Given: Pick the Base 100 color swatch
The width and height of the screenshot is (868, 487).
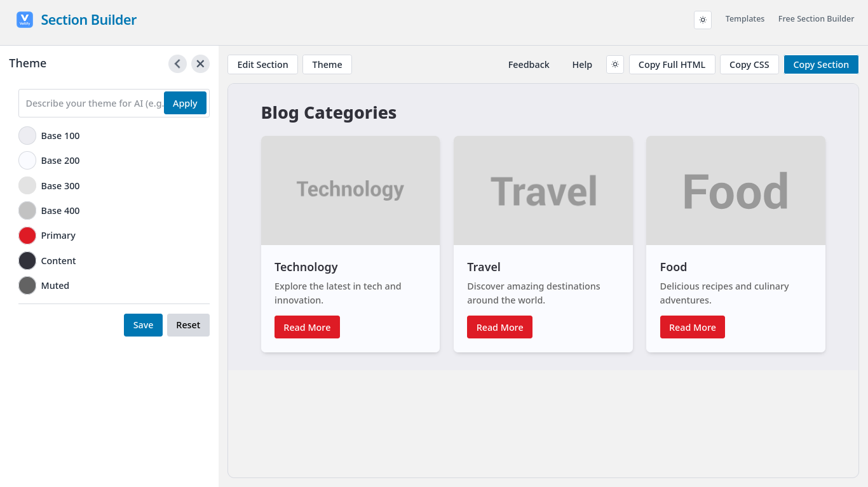Looking at the screenshot, I should [27, 136].
